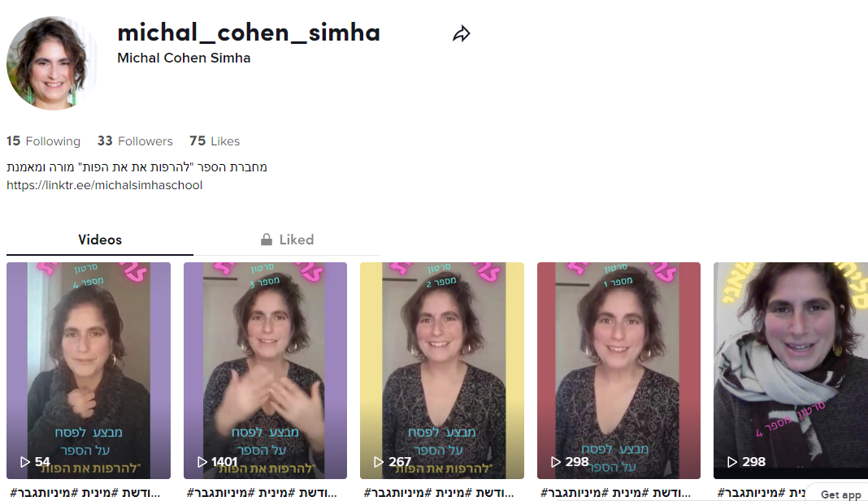Viewport: 868px width, 501px height.
Task: Click hashtag caption under the 298-view red video
Action: click(x=615, y=492)
